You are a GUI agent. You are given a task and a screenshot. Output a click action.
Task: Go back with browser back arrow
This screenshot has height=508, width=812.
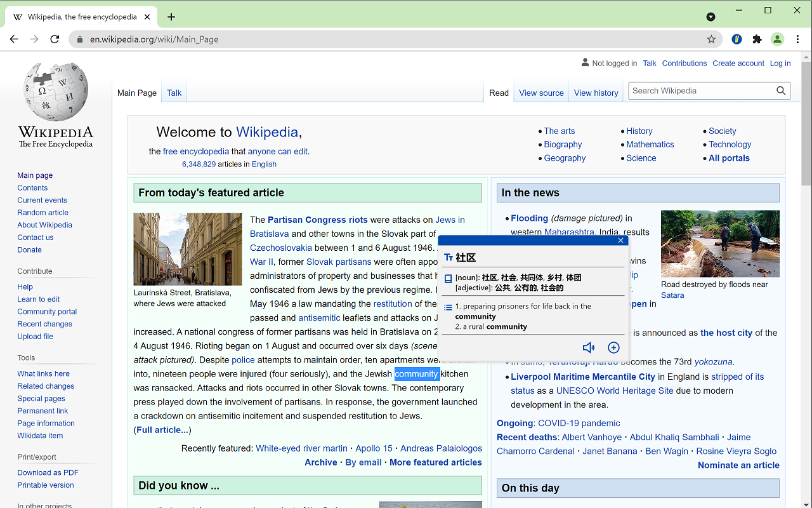coord(14,39)
